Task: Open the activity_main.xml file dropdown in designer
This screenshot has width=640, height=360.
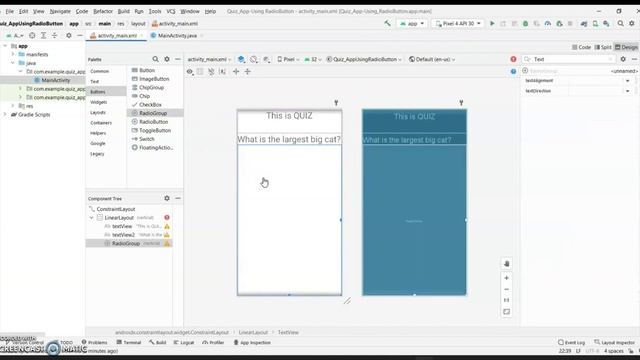Action: tap(209, 59)
